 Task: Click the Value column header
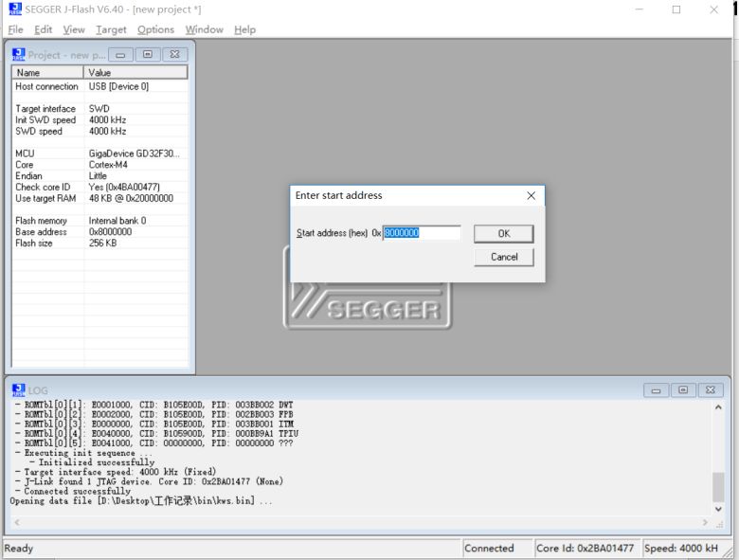(x=135, y=73)
